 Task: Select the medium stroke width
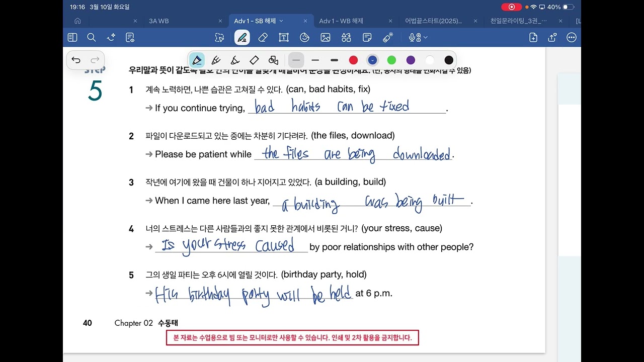315,60
